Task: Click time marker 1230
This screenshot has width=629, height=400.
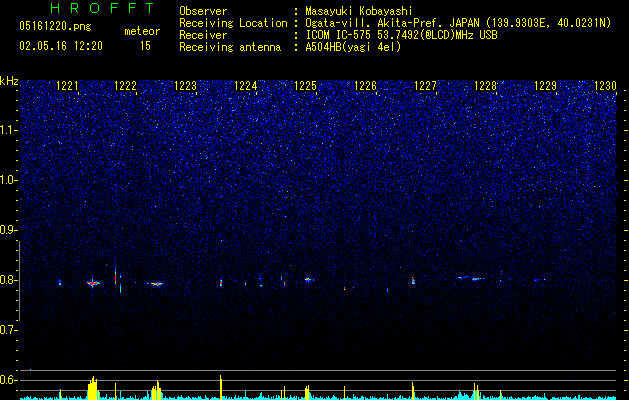Action: [605, 86]
